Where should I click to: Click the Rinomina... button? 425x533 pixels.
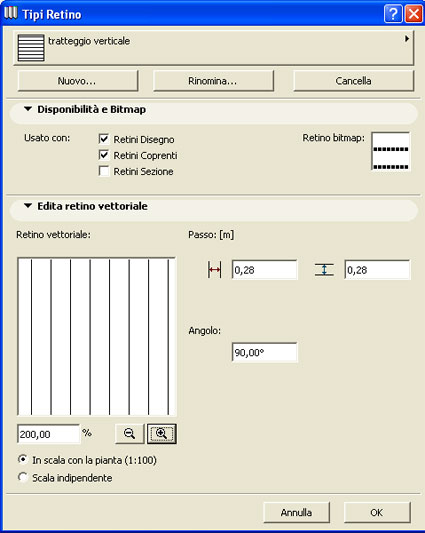click(x=213, y=81)
